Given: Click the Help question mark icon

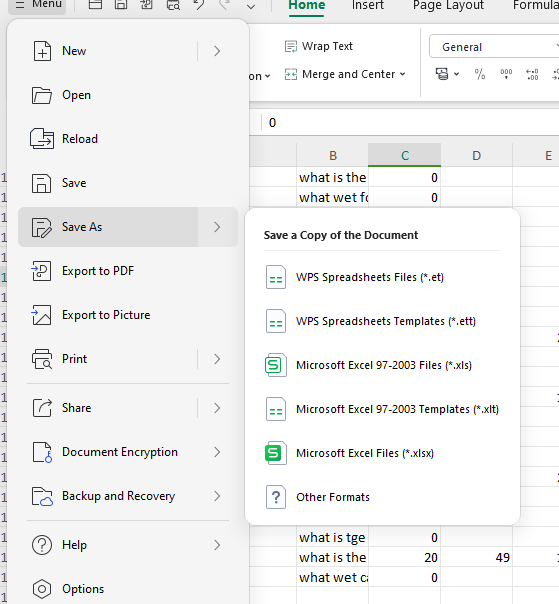Looking at the screenshot, I should click(x=42, y=545).
